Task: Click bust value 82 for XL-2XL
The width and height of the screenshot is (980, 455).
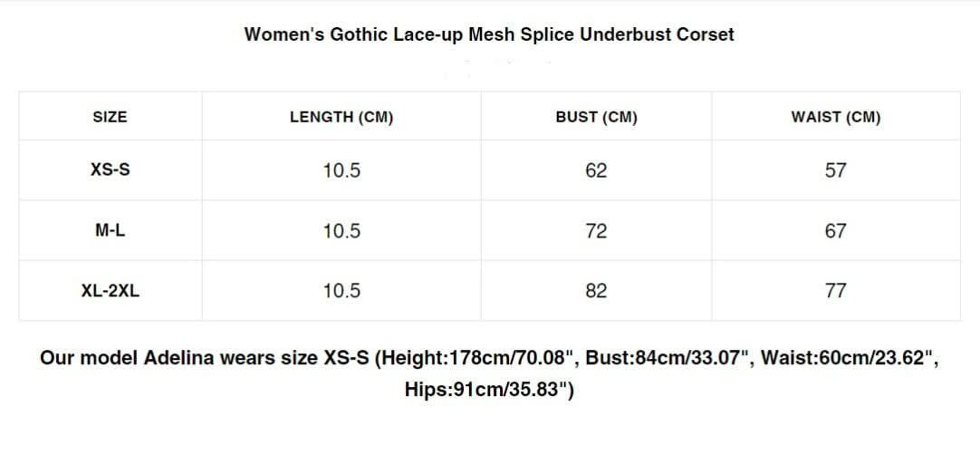Action: (596, 291)
